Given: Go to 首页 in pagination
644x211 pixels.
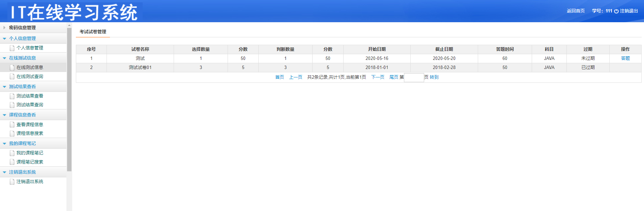Looking at the screenshot, I should pyautogui.click(x=280, y=77).
